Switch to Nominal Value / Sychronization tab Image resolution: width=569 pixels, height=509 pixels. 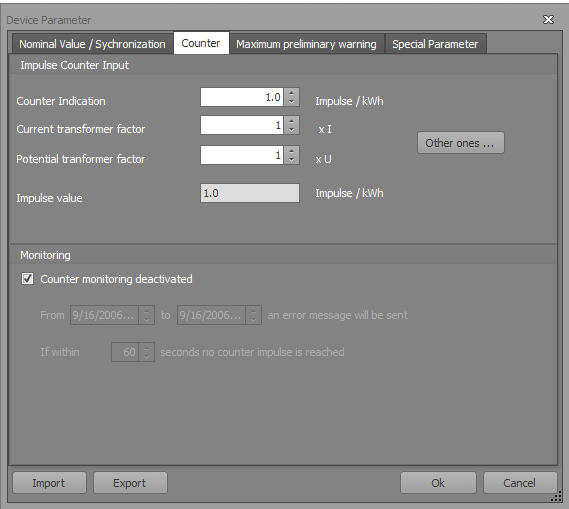[92, 44]
